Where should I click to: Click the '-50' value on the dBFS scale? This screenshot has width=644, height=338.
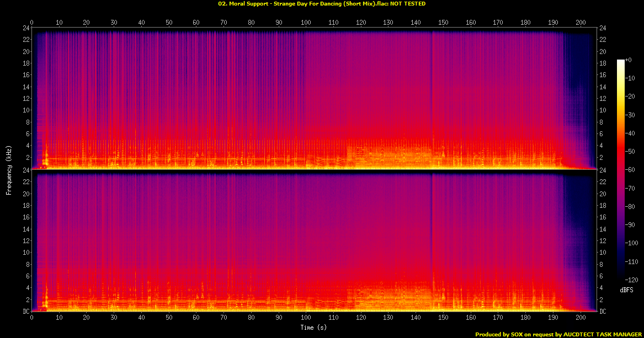click(630, 152)
